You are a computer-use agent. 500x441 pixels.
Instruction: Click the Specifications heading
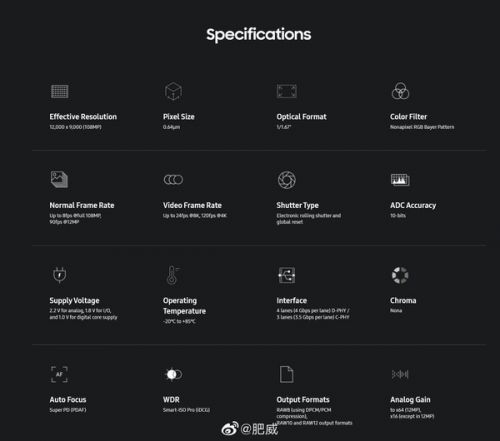pos(259,35)
